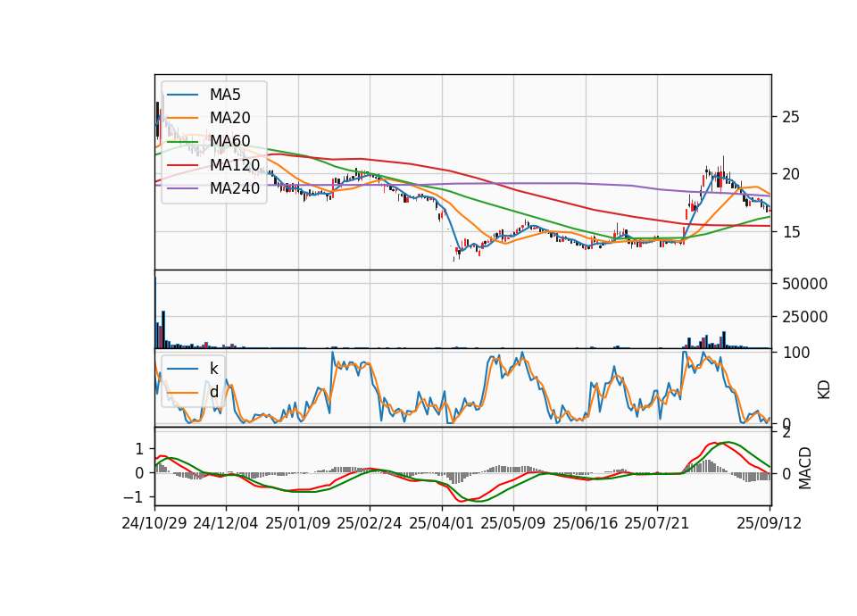Click the MACD left axis value 1
Screen dimensions: 857x616
click(139, 449)
